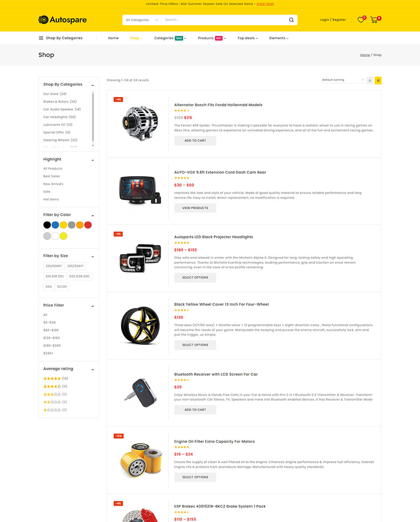Click the Autospare logo
The width and height of the screenshot is (420, 522).
click(x=63, y=20)
